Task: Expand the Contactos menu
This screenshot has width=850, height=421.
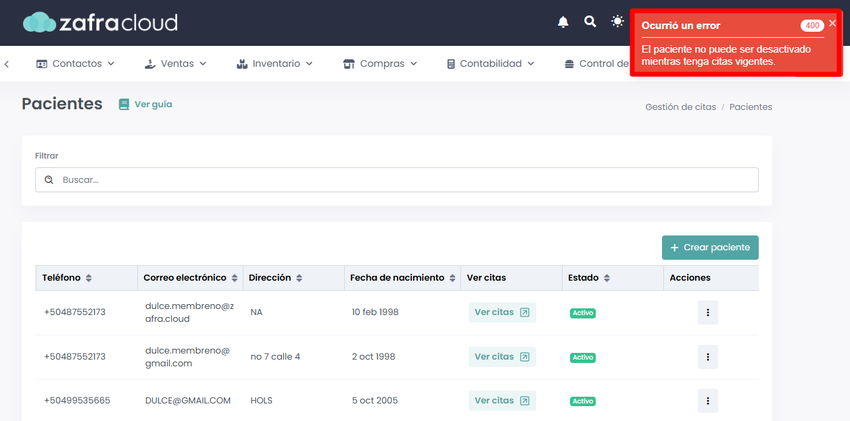Action: tap(75, 64)
